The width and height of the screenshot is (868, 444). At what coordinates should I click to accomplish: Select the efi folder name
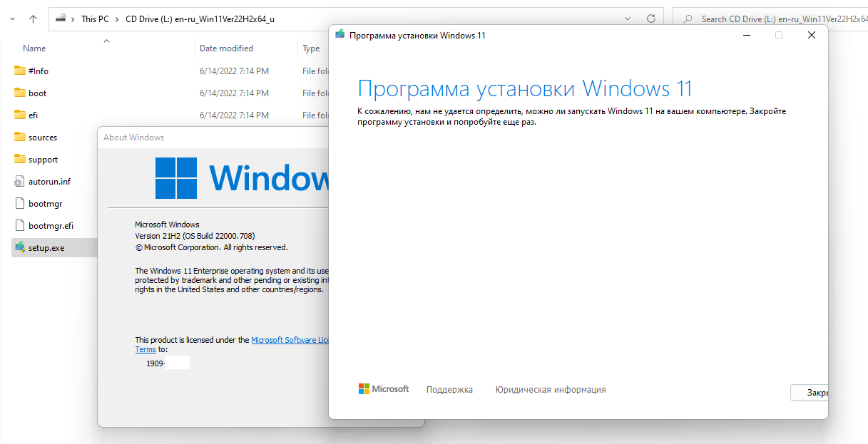(x=34, y=115)
